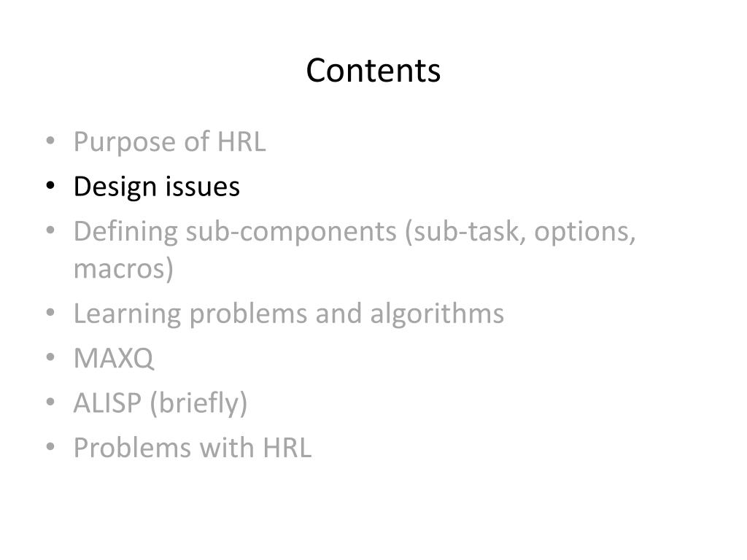Click the MAXQ contents entry

click(x=114, y=358)
